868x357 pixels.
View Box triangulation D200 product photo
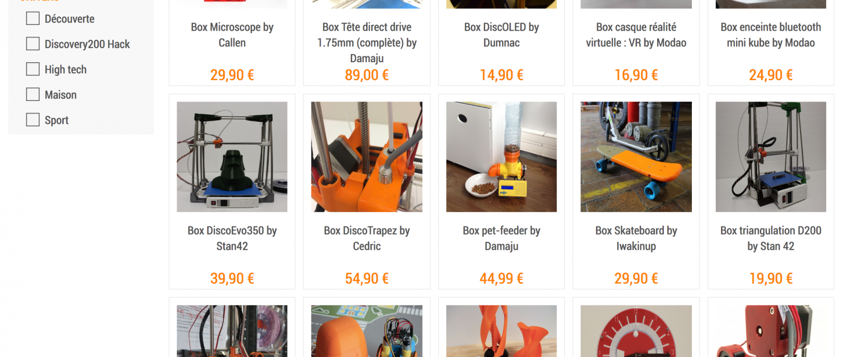point(771,157)
